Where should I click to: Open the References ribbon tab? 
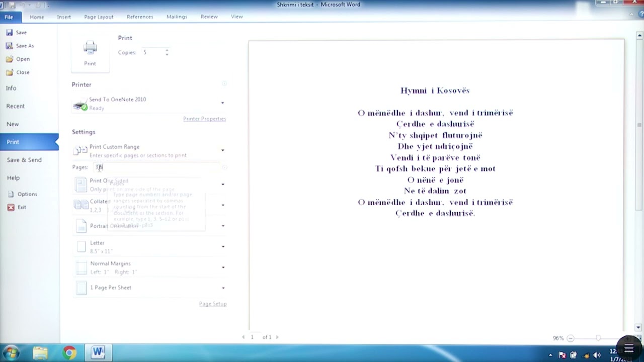click(140, 17)
